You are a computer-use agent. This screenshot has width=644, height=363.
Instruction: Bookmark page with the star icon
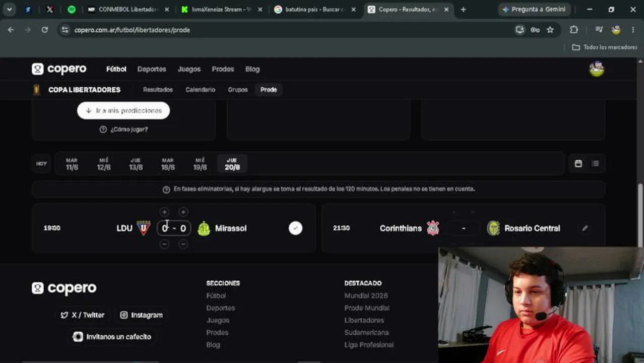pos(550,30)
